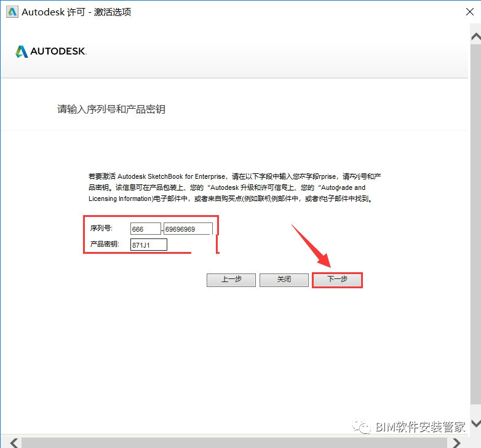Viewport: 481px width, 448px height.
Task: Click the horizontal scrollbar left arrow
Action: [x=14, y=443]
